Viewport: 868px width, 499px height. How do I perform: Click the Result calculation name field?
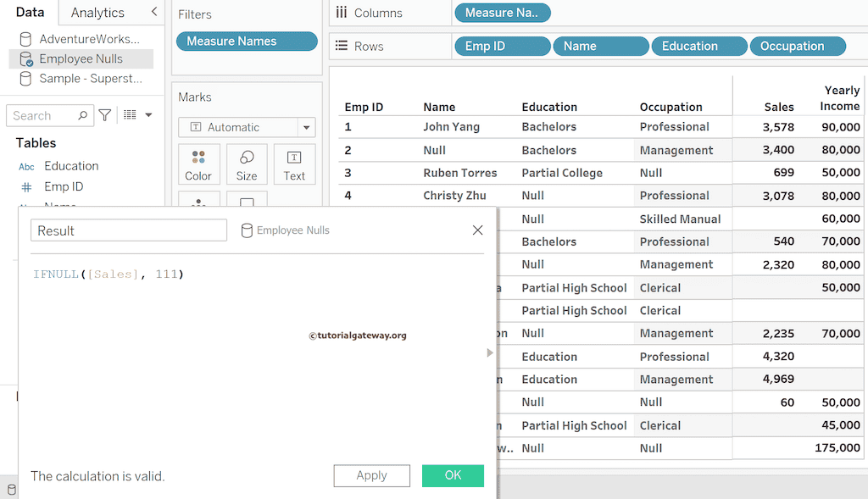129,230
